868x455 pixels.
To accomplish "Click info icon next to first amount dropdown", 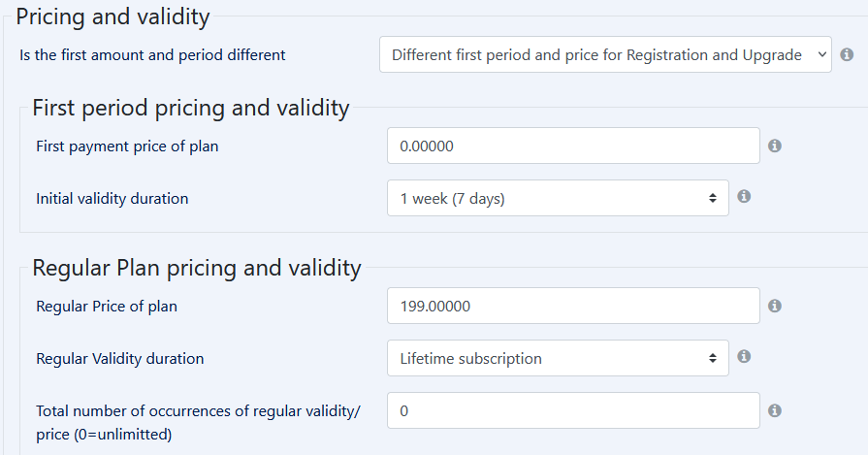I will tap(847, 55).
